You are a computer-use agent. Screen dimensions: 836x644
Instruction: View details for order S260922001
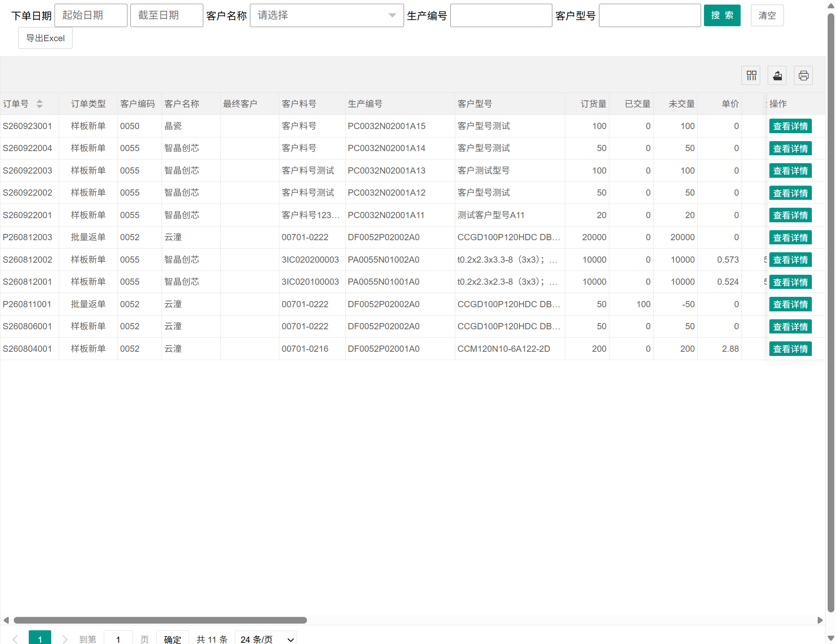coord(790,215)
